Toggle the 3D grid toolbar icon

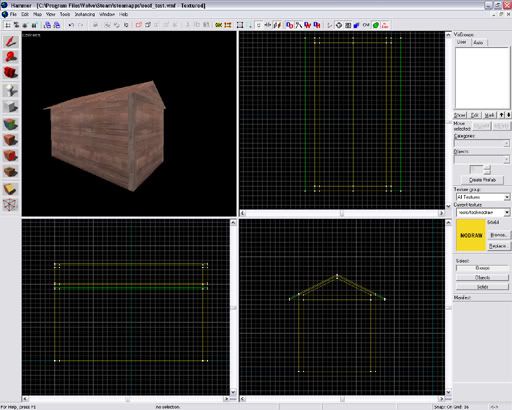[x=16, y=25]
